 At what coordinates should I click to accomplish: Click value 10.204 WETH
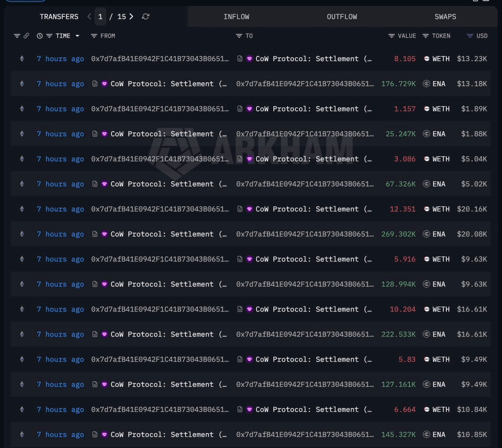coord(402,309)
